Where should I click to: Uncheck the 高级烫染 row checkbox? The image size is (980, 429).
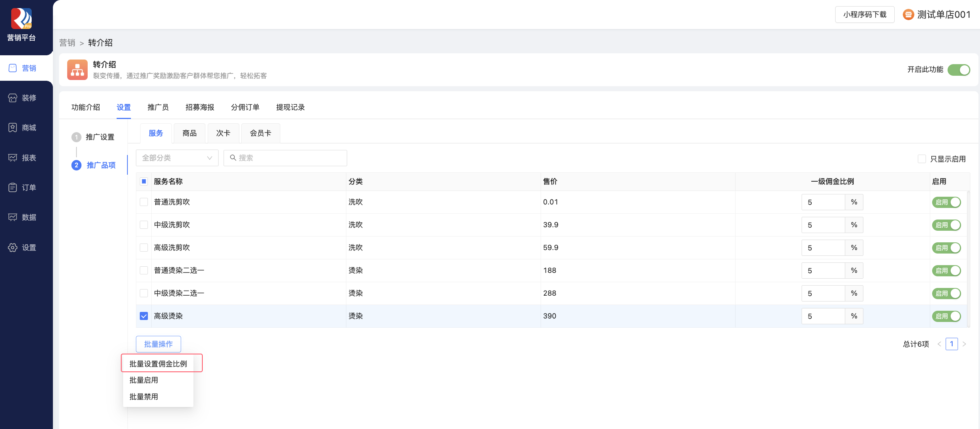tap(144, 316)
